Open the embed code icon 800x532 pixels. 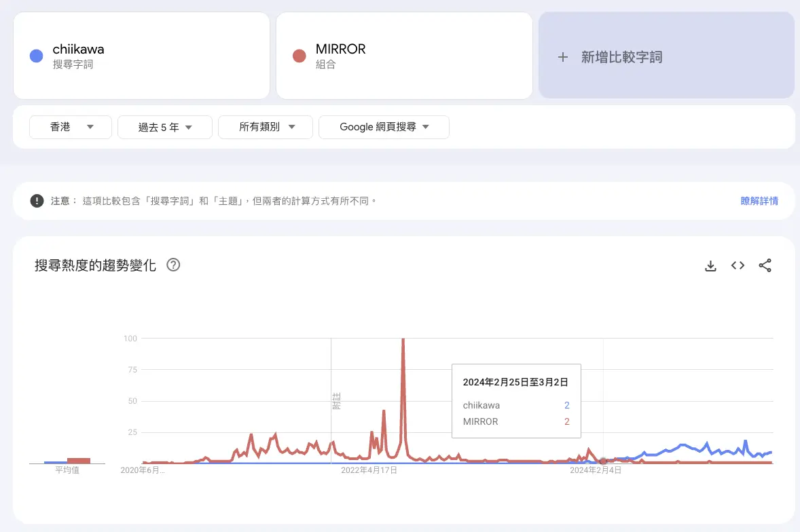click(738, 265)
